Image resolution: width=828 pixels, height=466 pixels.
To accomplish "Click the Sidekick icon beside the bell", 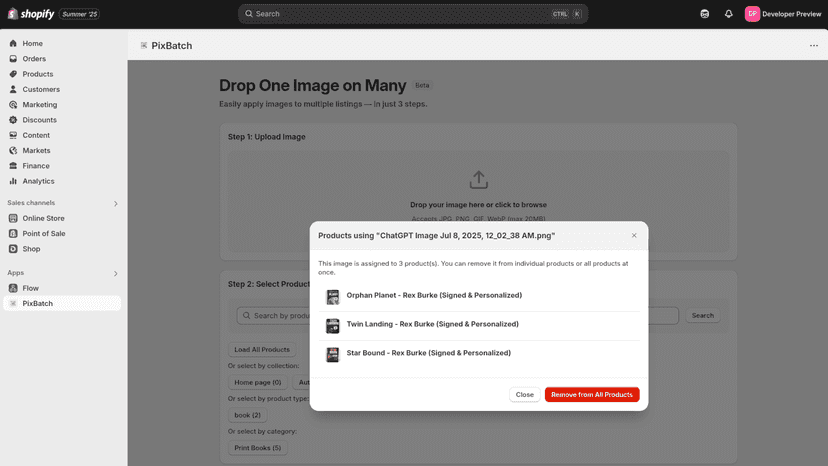I will (704, 14).
